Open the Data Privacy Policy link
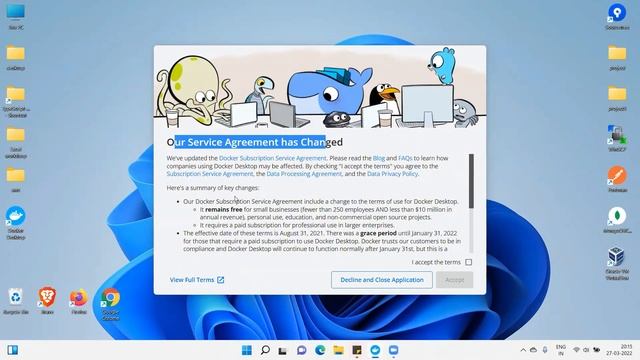640x360 pixels. 392,173
